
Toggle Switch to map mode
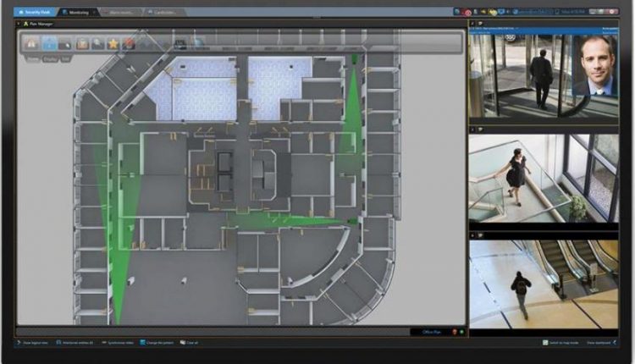[559, 344]
